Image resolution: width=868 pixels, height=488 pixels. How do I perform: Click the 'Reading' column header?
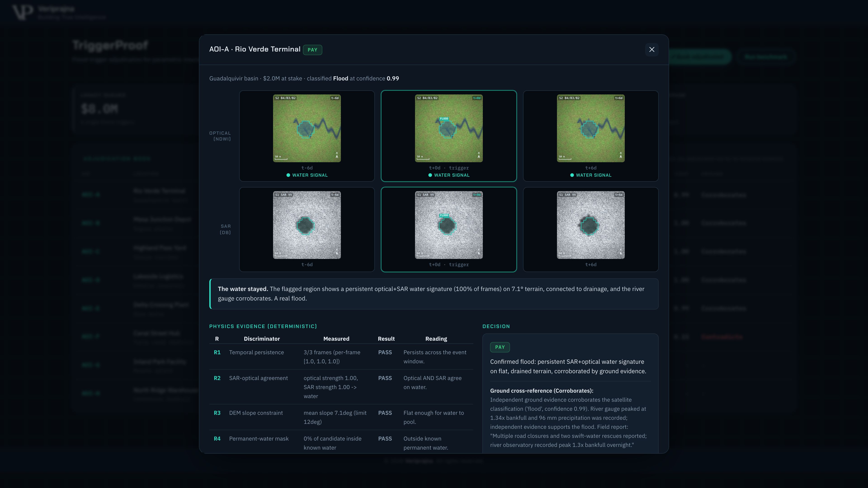(x=436, y=339)
